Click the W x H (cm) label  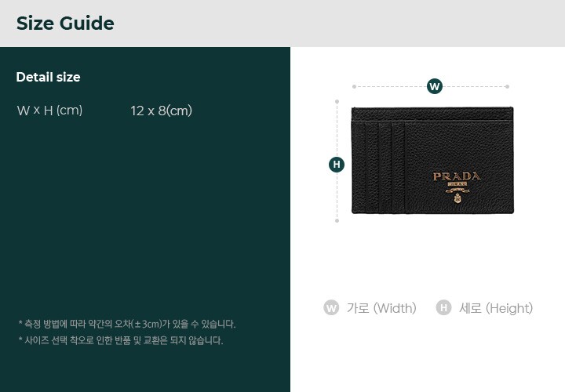(49, 110)
